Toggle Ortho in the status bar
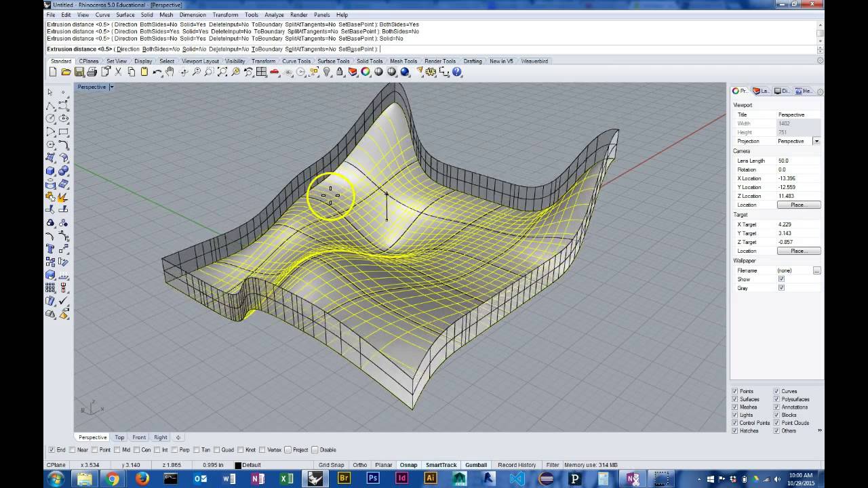868x488 pixels. pos(359,465)
